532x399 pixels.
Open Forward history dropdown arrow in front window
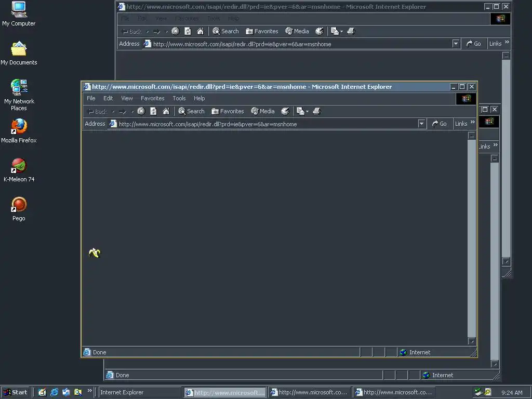pyautogui.click(x=132, y=112)
